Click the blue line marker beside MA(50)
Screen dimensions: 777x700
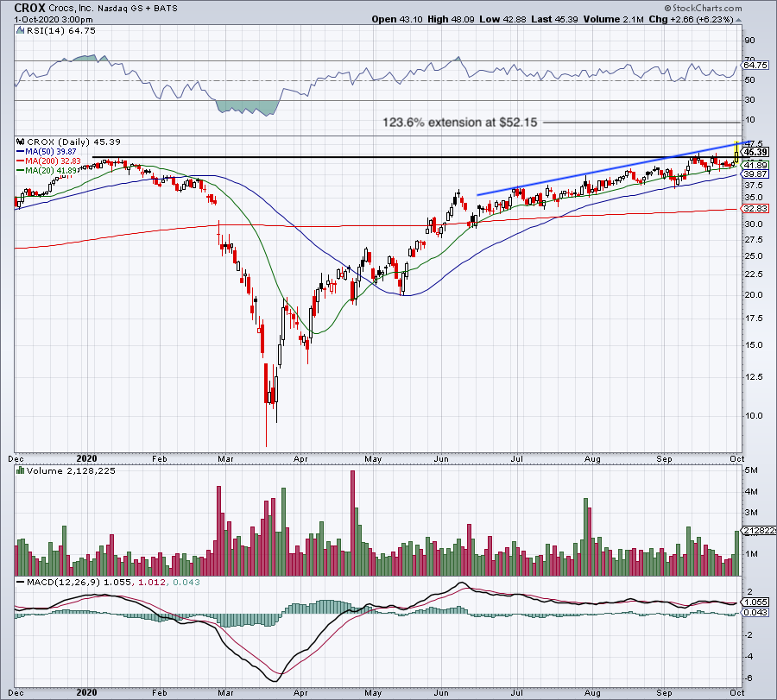click(21, 152)
